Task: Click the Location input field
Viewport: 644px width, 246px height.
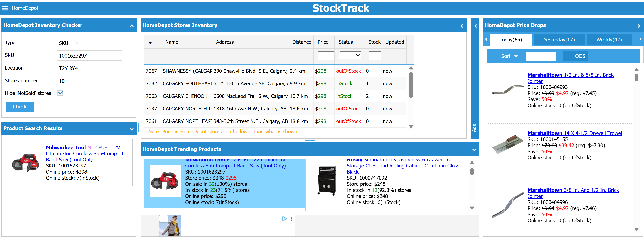Action: click(89, 68)
